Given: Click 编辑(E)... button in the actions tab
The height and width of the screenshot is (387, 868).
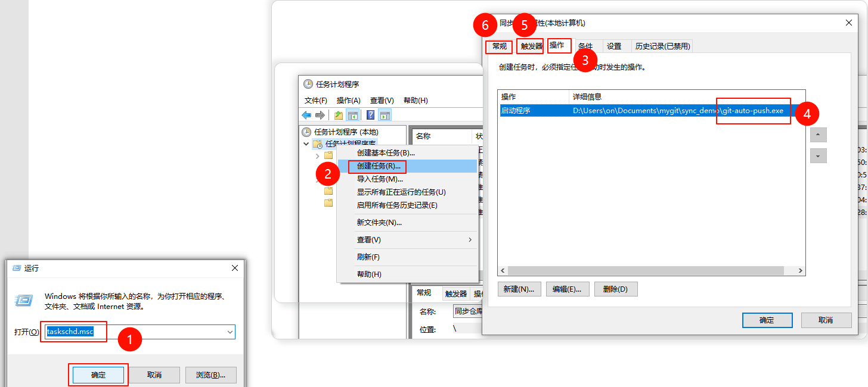Looking at the screenshot, I should [567, 289].
